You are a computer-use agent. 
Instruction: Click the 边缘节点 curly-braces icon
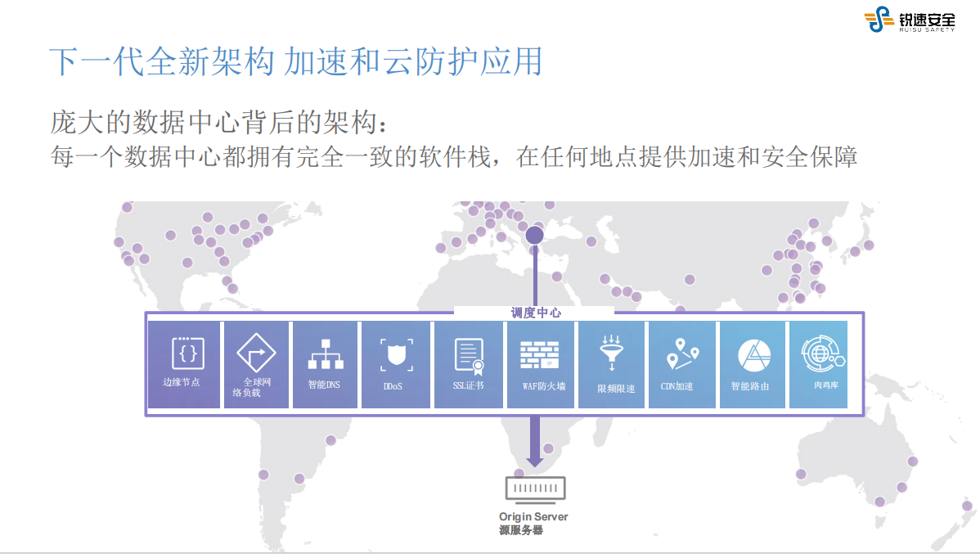[x=187, y=353]
